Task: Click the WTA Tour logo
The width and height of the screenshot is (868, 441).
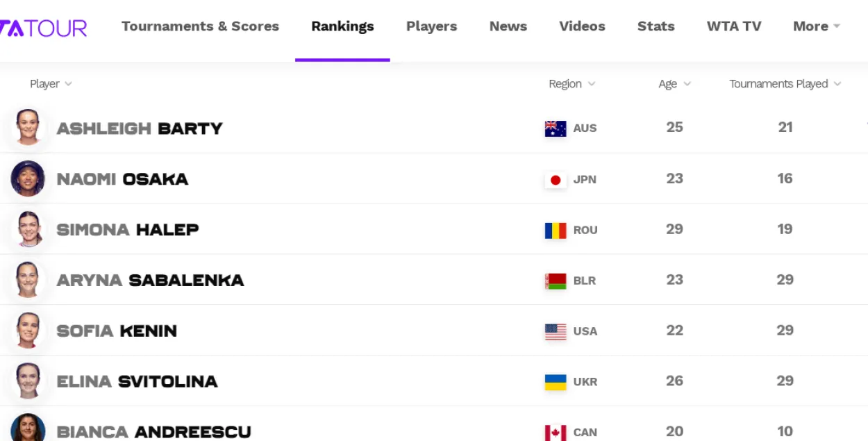Action: (x=43, y=28)
